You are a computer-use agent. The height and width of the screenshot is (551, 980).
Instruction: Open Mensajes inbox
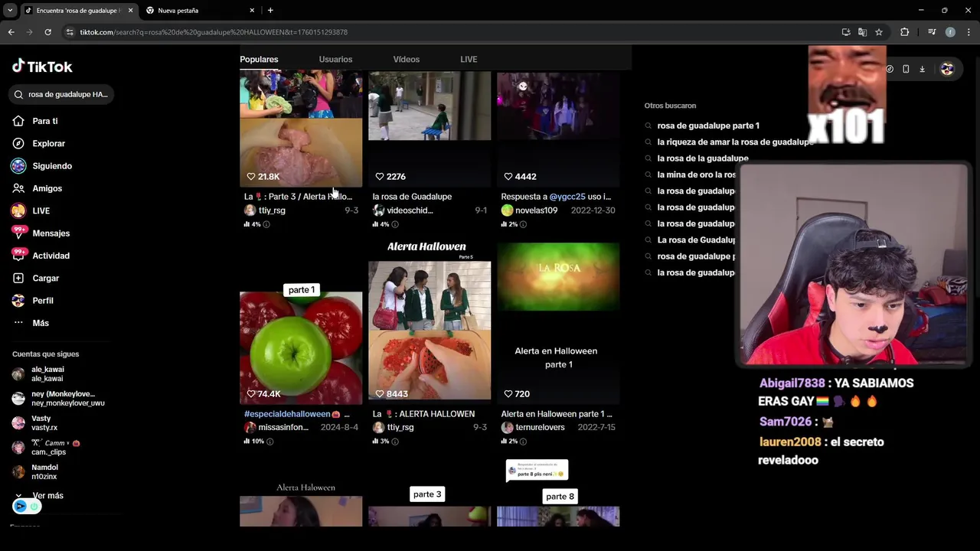pyautogui.click(x=41, y=233)
